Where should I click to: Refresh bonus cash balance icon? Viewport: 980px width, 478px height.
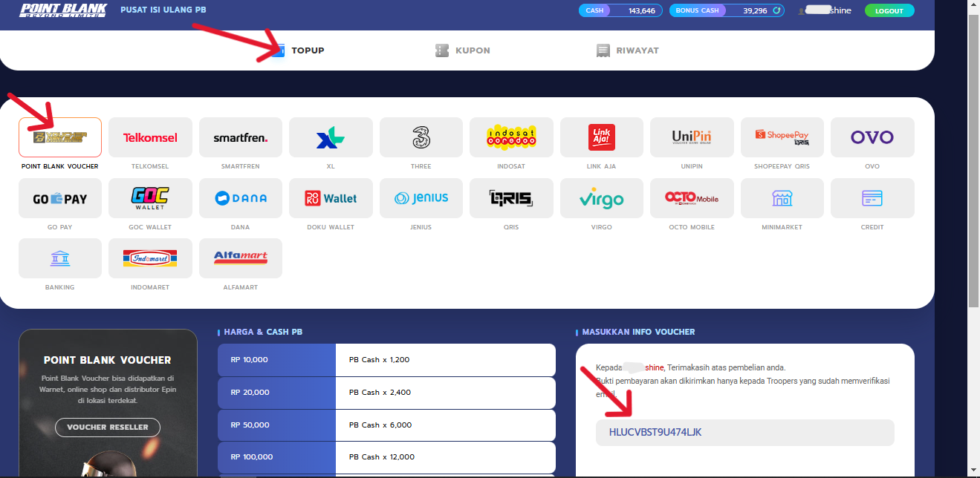[x=776, y=10]
